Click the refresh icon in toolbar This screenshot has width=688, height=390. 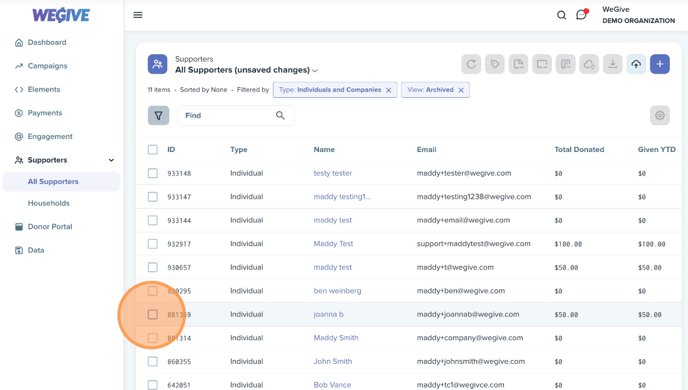(471, 64)
